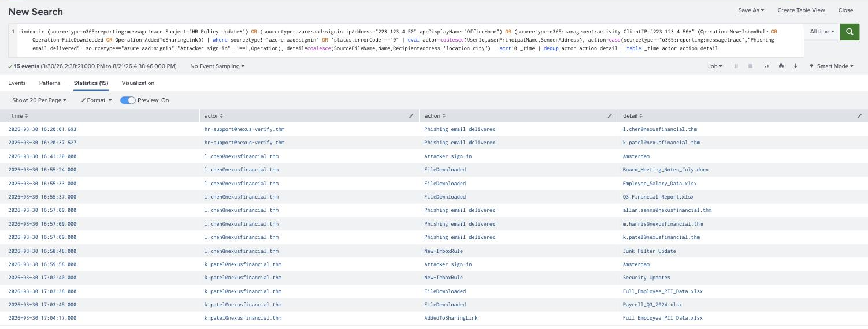The width and height of the screenshot is (868, 329).
Task: Stop the search job
Action: pos(751,66)
